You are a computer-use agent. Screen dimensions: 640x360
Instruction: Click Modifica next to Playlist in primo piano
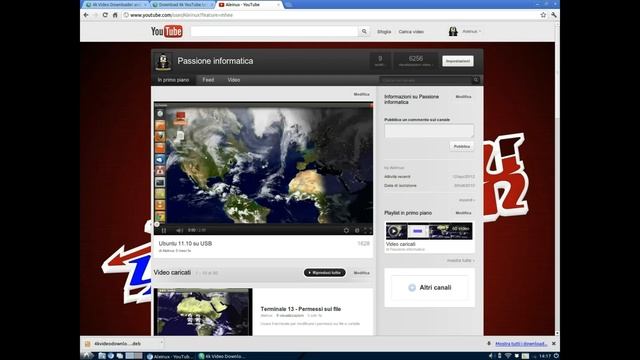click(x=463, y=213)
